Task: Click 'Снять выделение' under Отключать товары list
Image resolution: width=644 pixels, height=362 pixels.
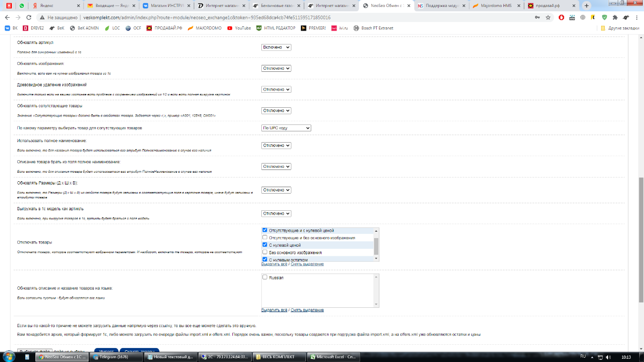Action: click(x=307, y=264)
